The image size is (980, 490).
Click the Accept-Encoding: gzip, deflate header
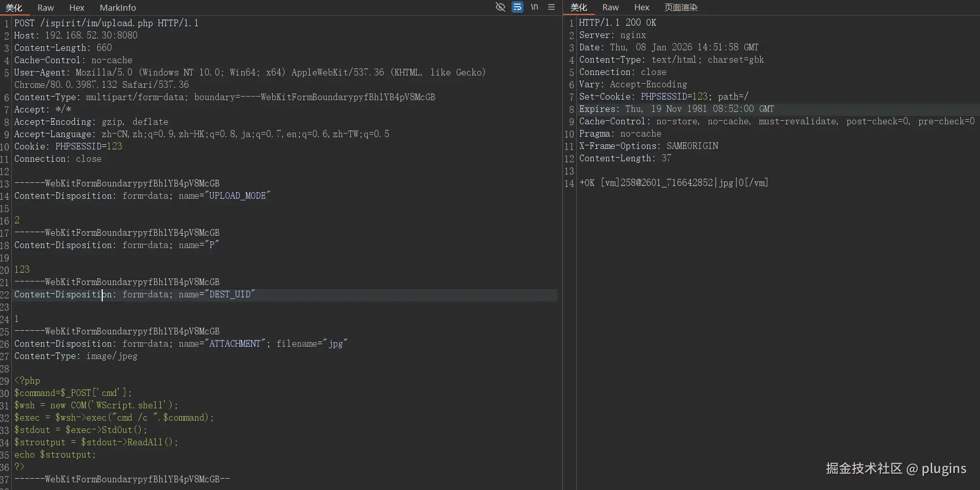point(91,122)
